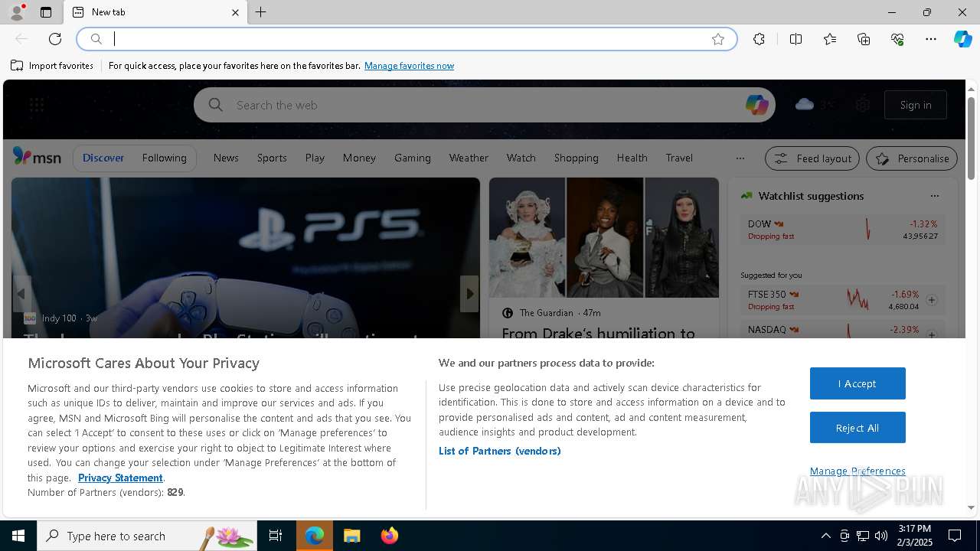
Task: Focus the Search the web box
Action: coord(484,105)
